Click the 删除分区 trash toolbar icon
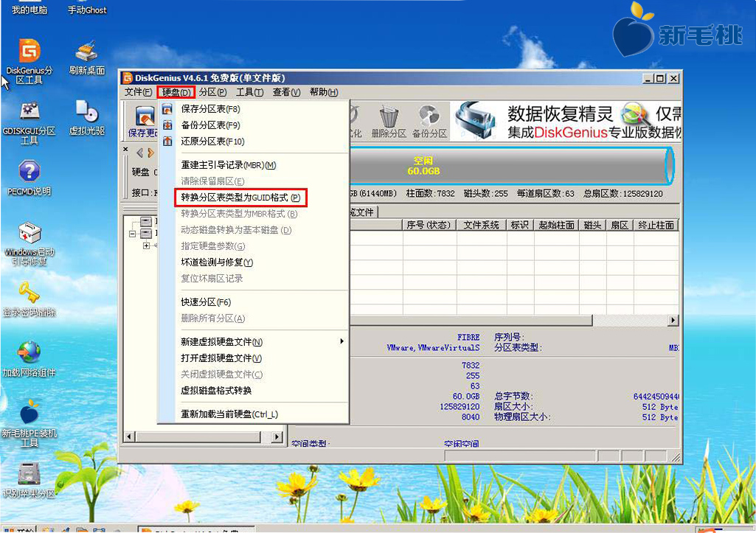Image resolution: width=756 pixels, height=533 pixels. pos(389,122)
